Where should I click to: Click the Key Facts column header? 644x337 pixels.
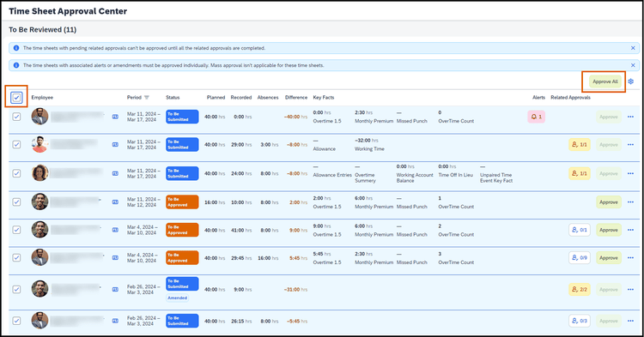324,98
